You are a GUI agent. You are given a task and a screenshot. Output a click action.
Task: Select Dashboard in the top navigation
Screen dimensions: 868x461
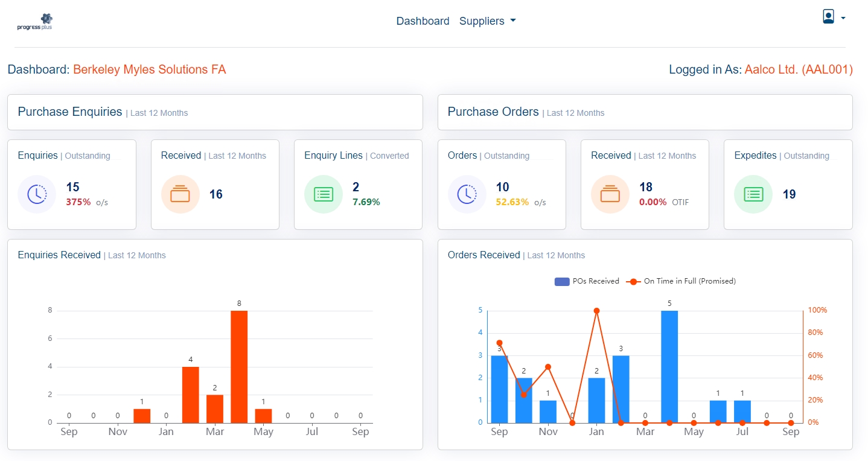coord(423,21)
